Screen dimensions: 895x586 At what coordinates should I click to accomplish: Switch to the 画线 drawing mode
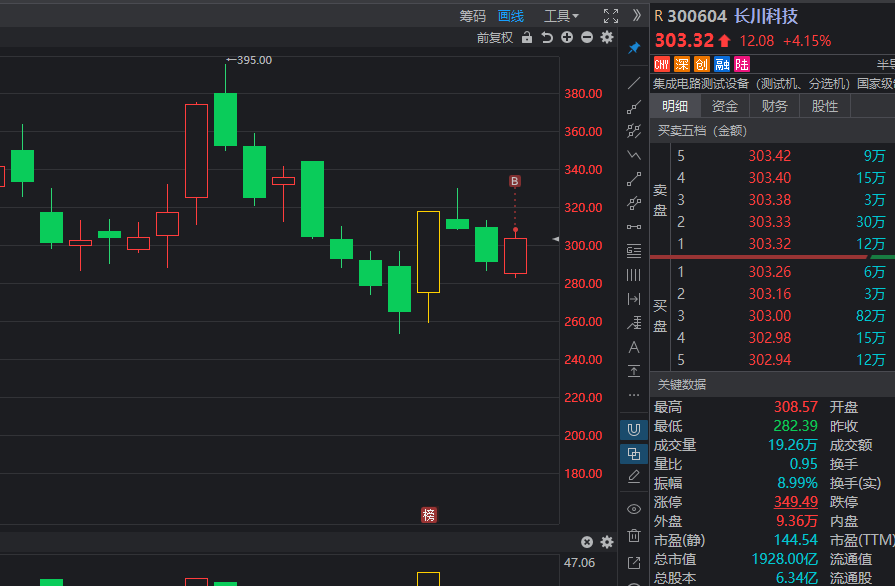[511, 16]
